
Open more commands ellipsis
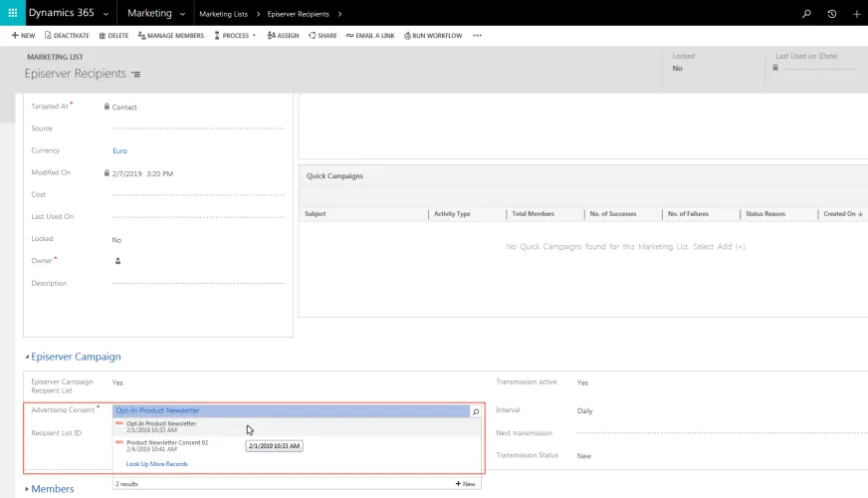pos(477,36)
